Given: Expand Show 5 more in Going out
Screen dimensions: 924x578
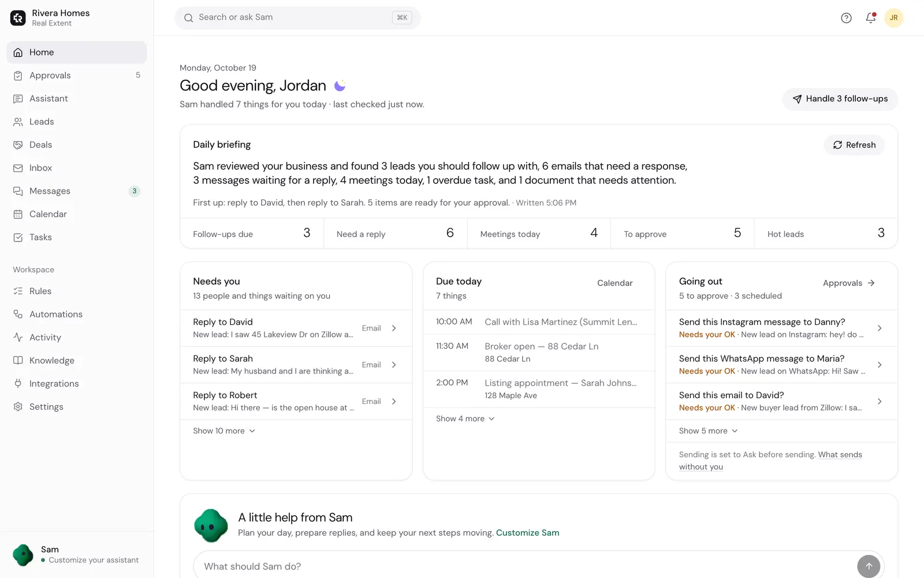Looking at the screenshot, I should (x=709, y=431).
